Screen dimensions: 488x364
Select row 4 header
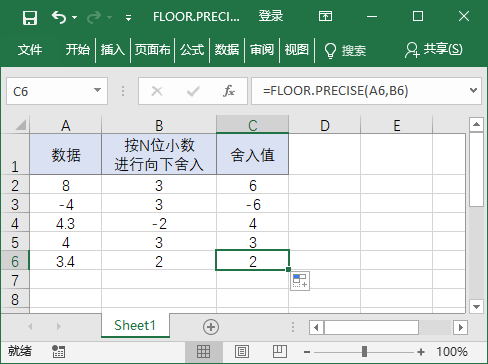click(x=15, y=223)
